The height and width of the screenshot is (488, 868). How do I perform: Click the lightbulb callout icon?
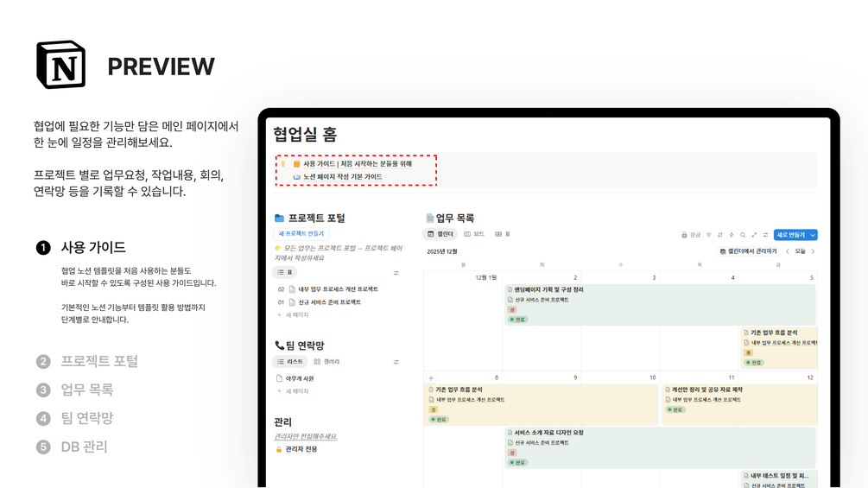283,164
